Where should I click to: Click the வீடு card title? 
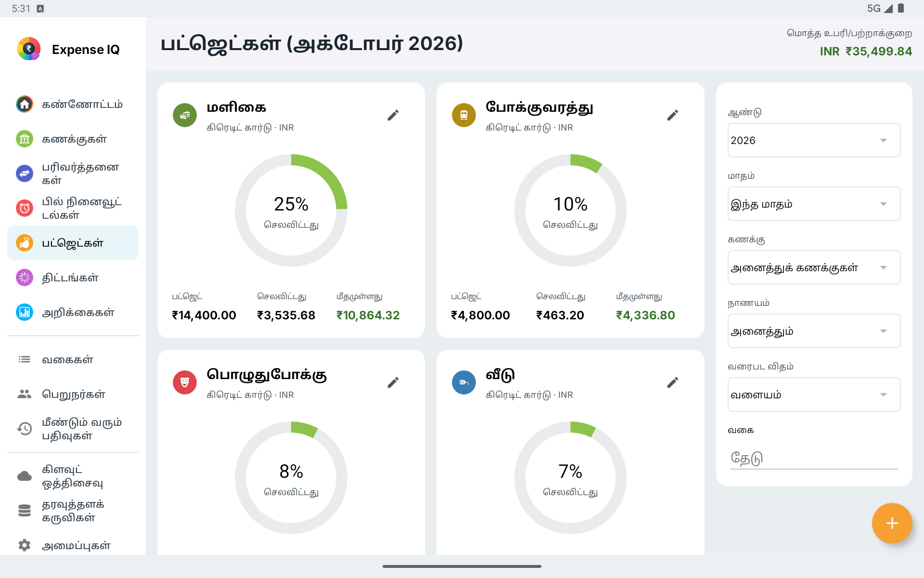[x=500, y=375]
